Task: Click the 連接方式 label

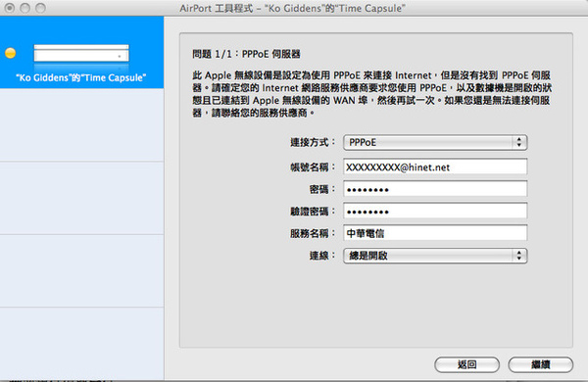Action: pyautogui.click(x=313, y=142)
